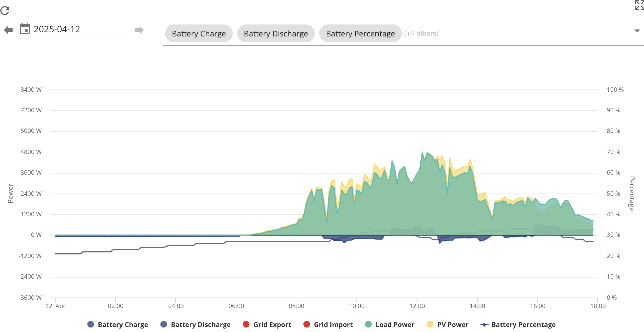
Task: Click the 4800 W y-axis label
Action: (x=31, y=152)
